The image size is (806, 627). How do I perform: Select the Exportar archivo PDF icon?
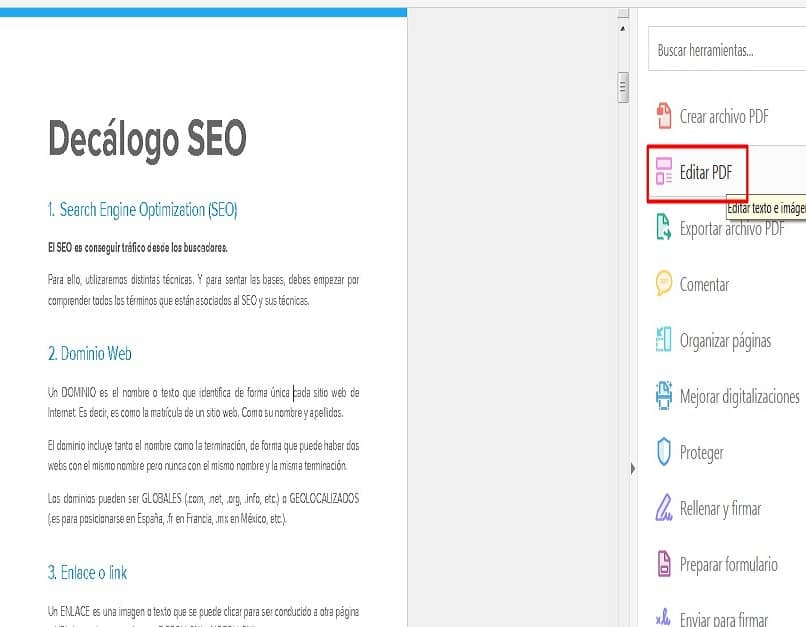(664, 228)
